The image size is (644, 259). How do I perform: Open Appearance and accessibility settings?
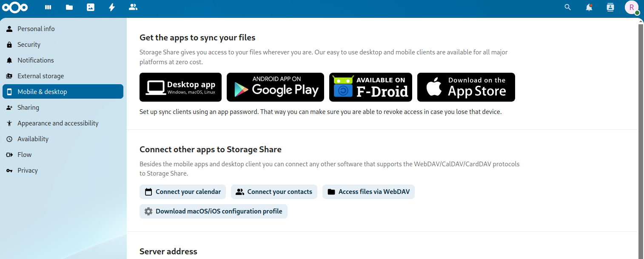tap(63, 123)
